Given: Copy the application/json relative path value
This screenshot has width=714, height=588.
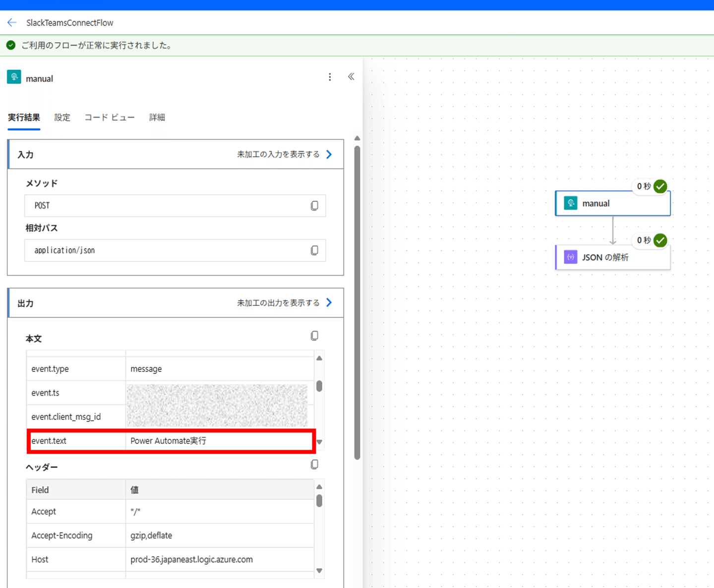Looking at the screenshot, I should [314, 250].
